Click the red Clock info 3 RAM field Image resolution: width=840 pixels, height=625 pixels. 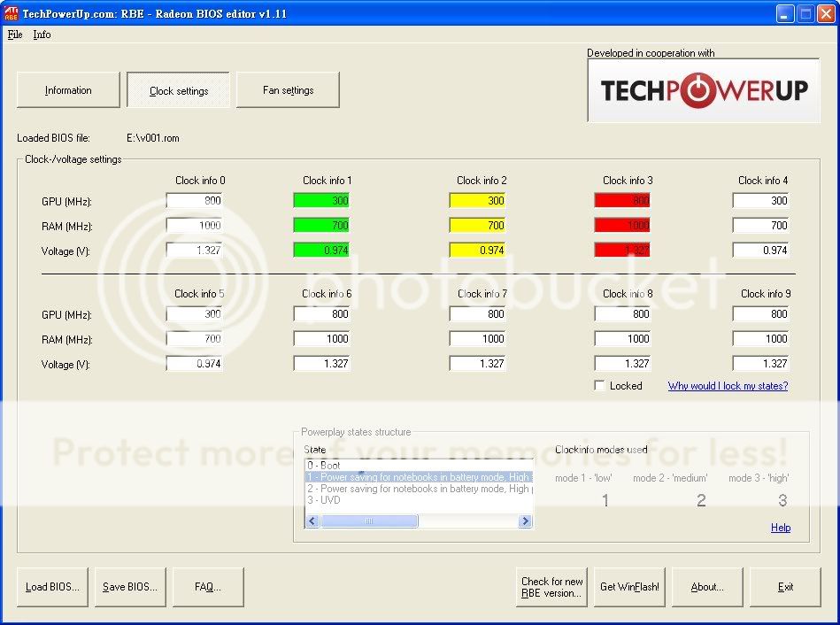623,226
